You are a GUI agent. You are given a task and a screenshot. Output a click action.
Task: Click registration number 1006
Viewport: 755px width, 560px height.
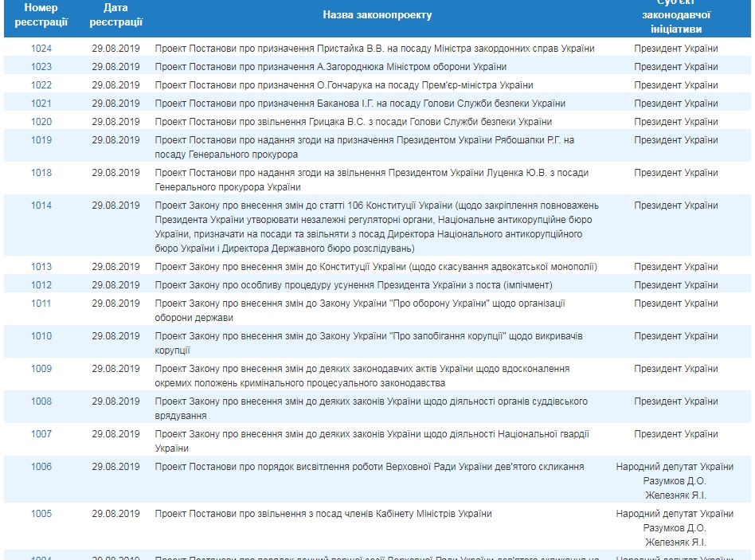(x=41, y=467)
